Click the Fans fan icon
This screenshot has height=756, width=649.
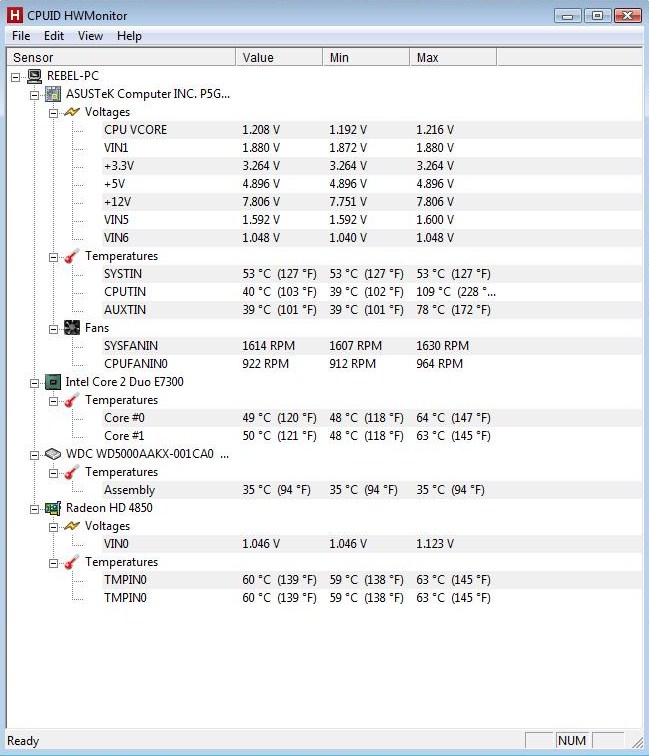72,328
